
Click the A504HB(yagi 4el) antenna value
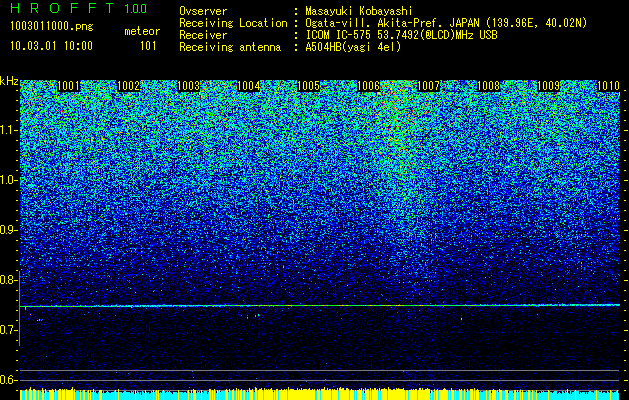pyautogui.click(x=353, y=47)
